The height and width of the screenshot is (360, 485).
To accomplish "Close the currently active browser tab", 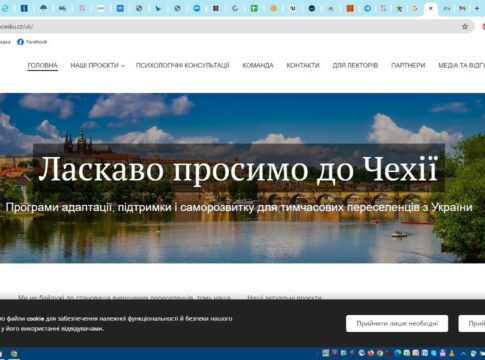I will (431, 9).
